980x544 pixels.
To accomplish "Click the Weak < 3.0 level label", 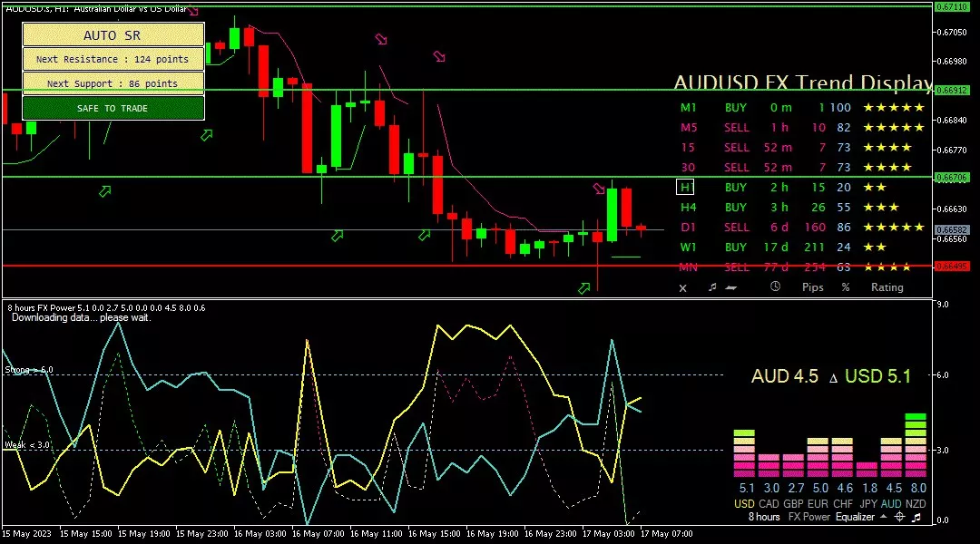I will coord(27,444).
